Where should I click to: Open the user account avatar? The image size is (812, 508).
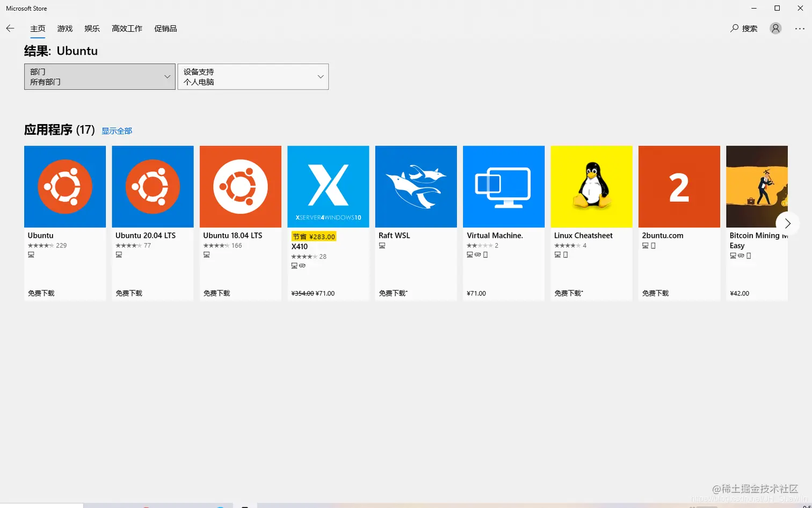775,28
